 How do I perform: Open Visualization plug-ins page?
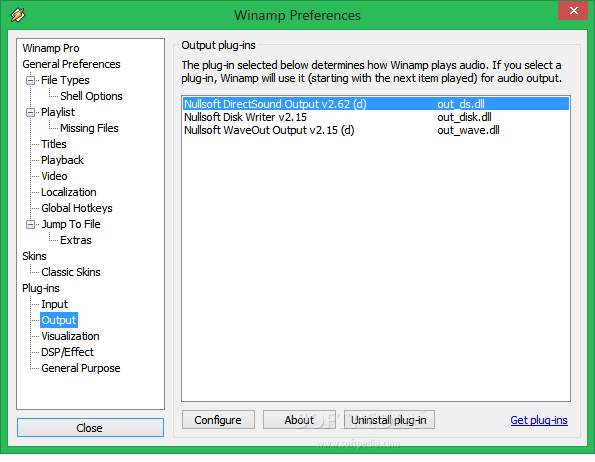(70, 336)
